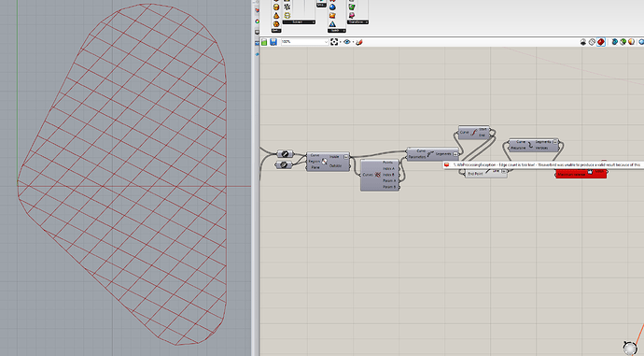The width and height of the screenshot is (644, 356).
Task: Toggle wireframe preview mode icon
Action: tap(592, 42)
